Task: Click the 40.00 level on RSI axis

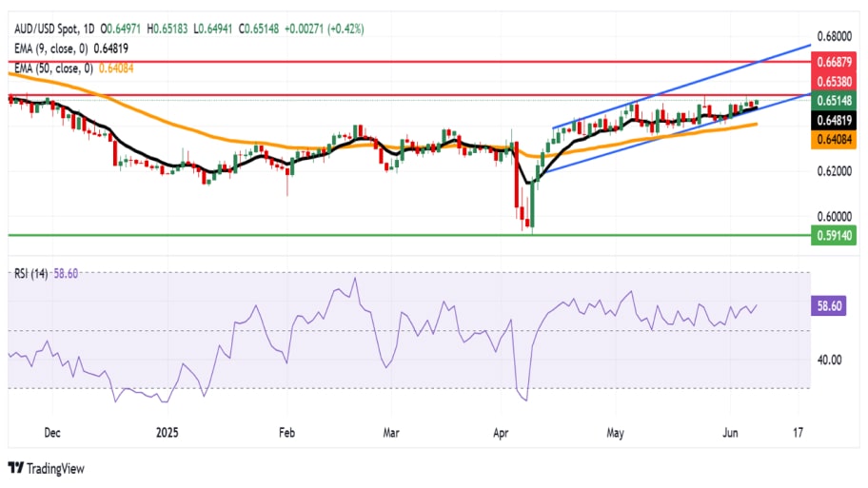Action: pyautogui.click(x=829, y=361)
